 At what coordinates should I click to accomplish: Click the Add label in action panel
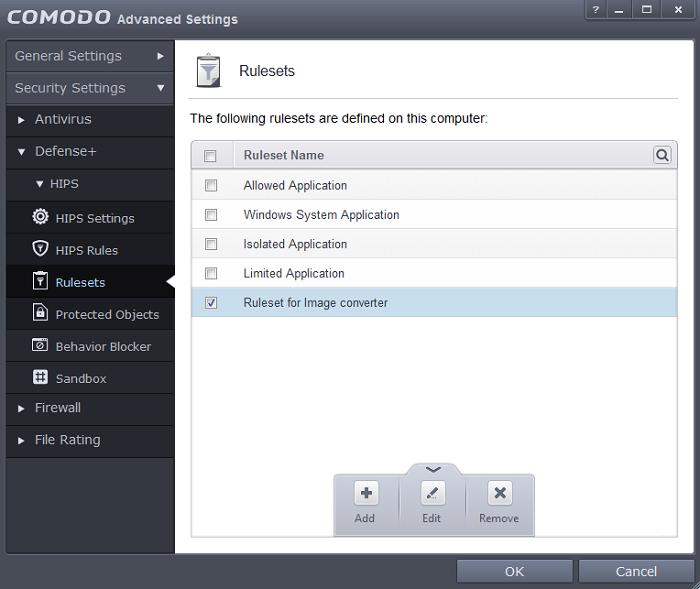click(365, 518)
